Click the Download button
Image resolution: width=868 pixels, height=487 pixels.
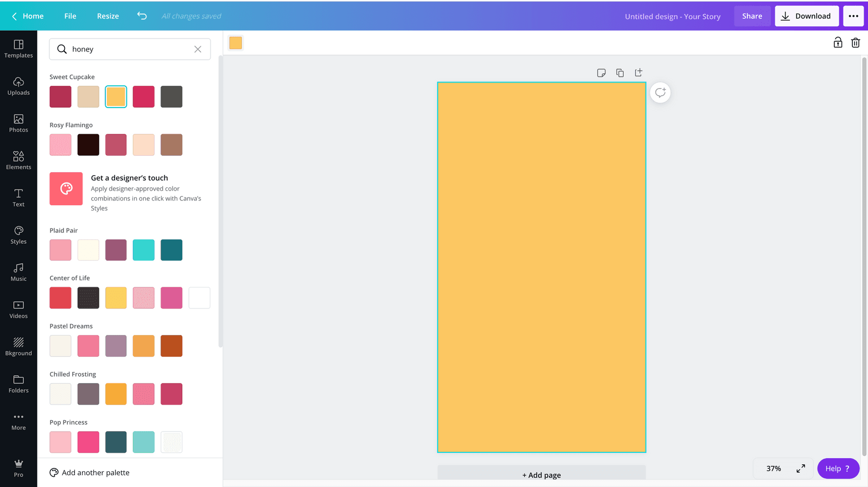pyautogui.click(x=807, y=16)
